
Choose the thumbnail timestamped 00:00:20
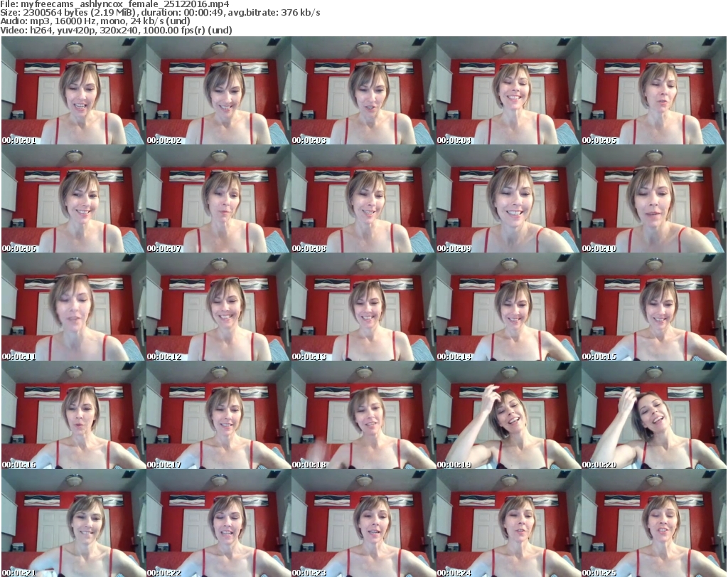tap(654, 415)
